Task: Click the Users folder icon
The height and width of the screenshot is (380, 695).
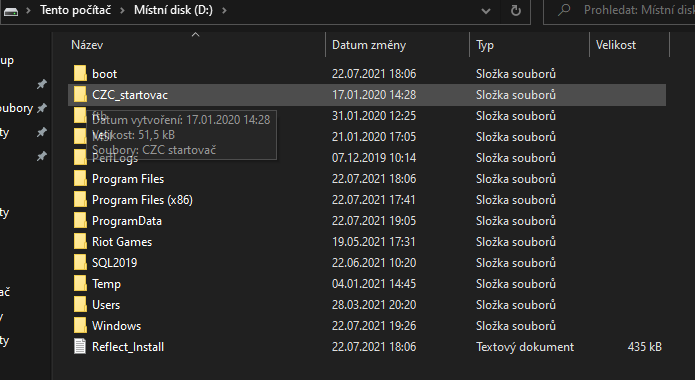Action: tap(80, 305)
